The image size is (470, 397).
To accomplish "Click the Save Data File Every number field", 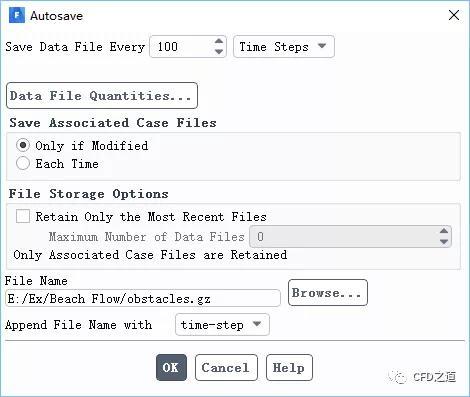I will 182,47.
